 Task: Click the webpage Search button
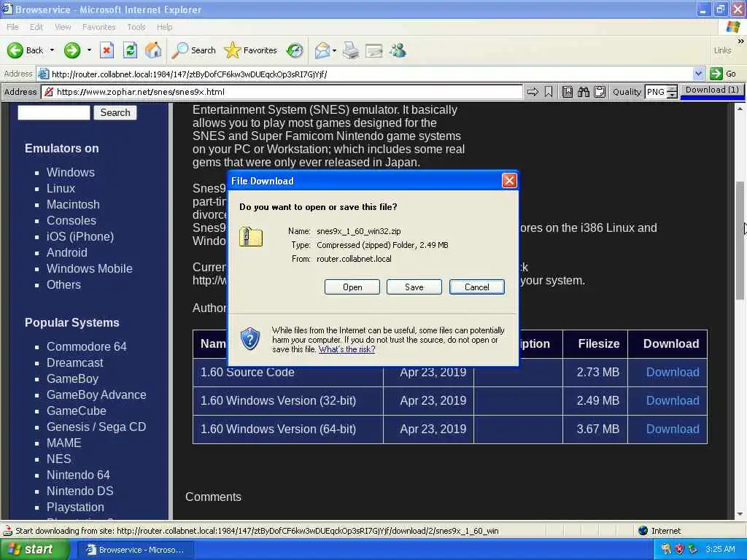(115, 112)
